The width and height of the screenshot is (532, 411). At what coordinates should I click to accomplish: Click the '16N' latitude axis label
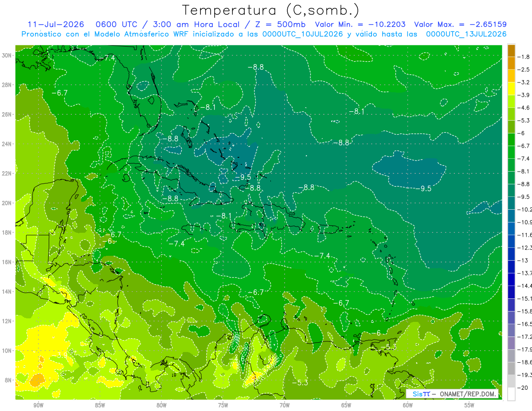click(7, 262)
